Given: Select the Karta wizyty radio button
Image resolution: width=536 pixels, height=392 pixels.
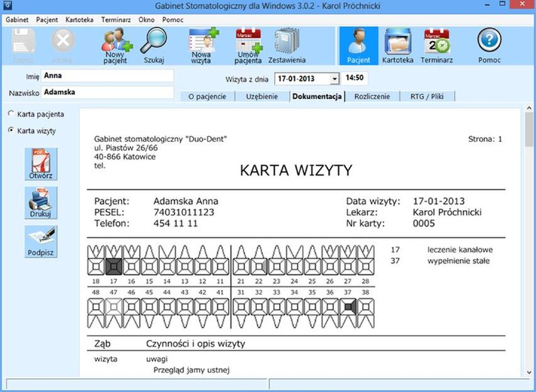Looking at the screenshot, I should 11,130.
